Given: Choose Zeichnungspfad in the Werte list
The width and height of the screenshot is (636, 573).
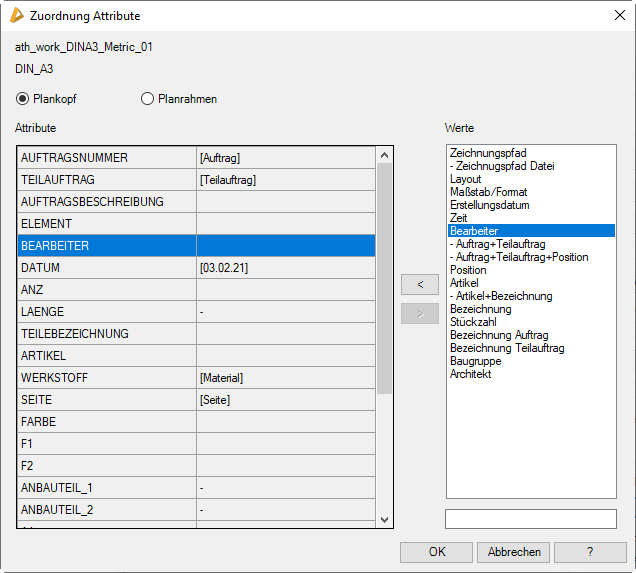Looking at the screenshot, I should point(488,153).
